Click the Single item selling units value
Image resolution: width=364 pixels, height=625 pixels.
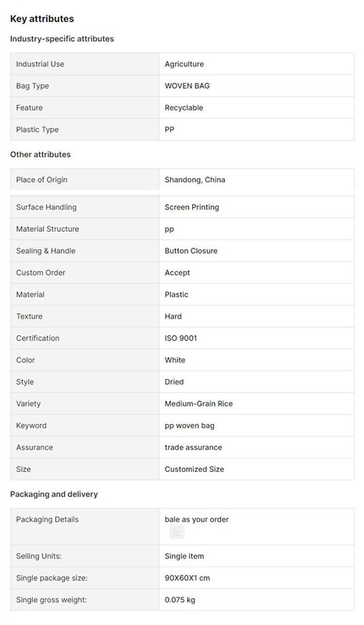184,556
